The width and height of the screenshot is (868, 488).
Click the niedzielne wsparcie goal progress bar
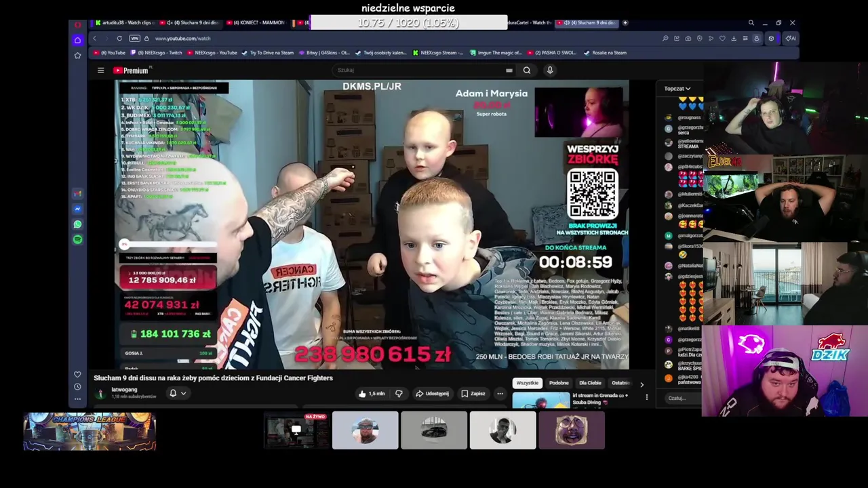(409, 23)
